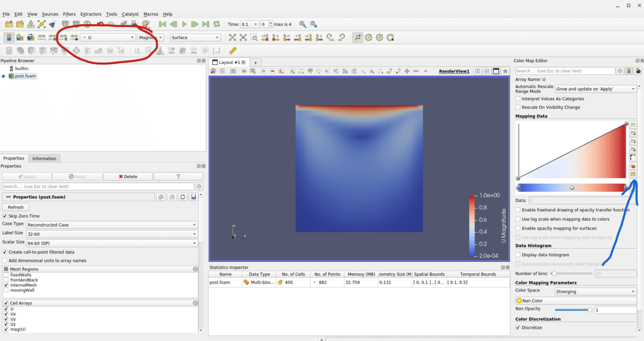Toggle the animation Loop icon
644x341 pixels.
tap(216, 24)
